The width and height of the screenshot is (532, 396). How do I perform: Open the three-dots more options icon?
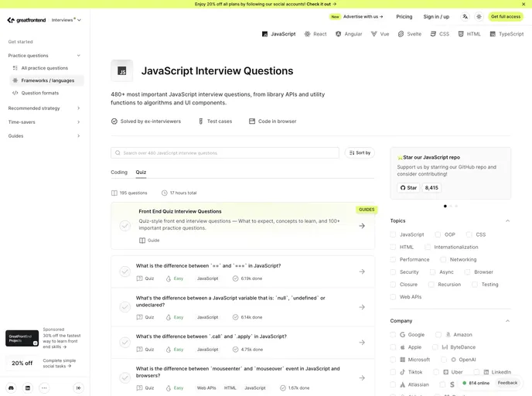pyautogui.click(x=44, y=387)
